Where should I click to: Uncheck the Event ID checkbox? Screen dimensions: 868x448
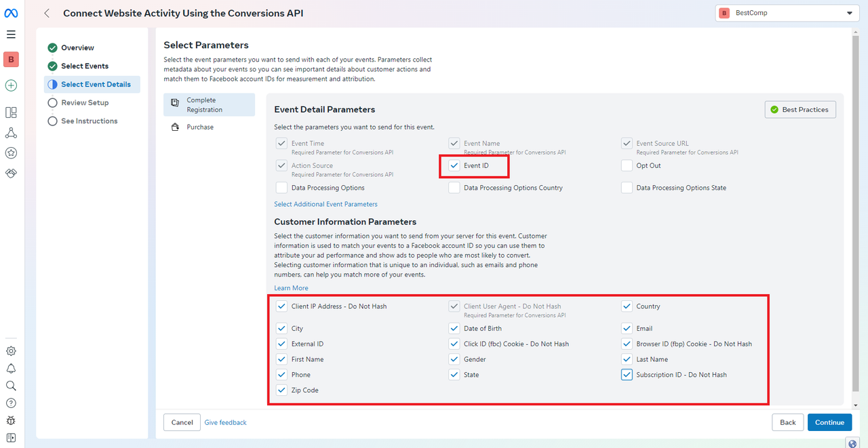tap(454, 165)
